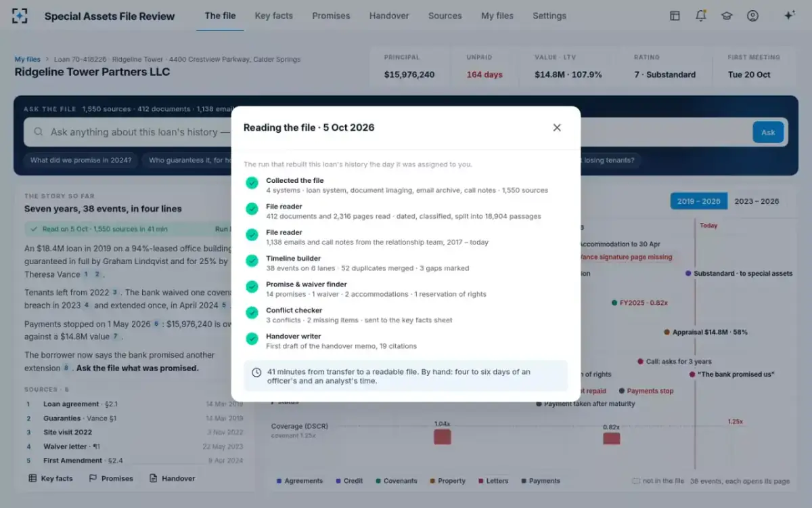Click the check icon beside Collected the file
Screen dimensions: 812x508
252,183
